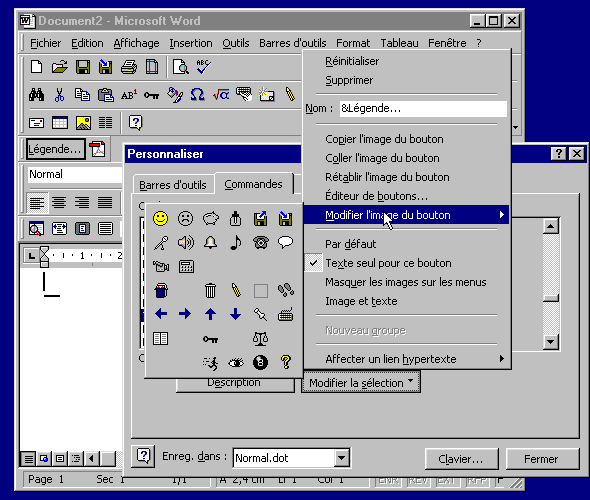This screenshot has width=590, height=500.
Task: Select the calculator button image
Action: tap(186, 267)
